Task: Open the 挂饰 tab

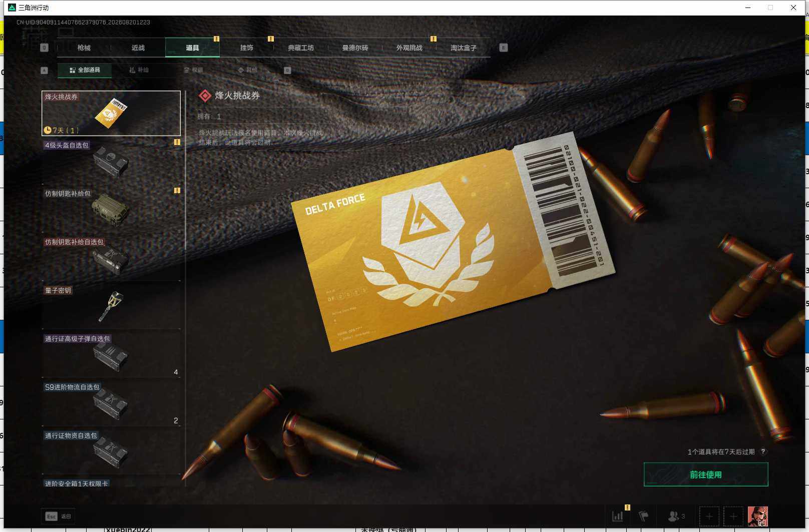Action: click(x=247, y=48)
